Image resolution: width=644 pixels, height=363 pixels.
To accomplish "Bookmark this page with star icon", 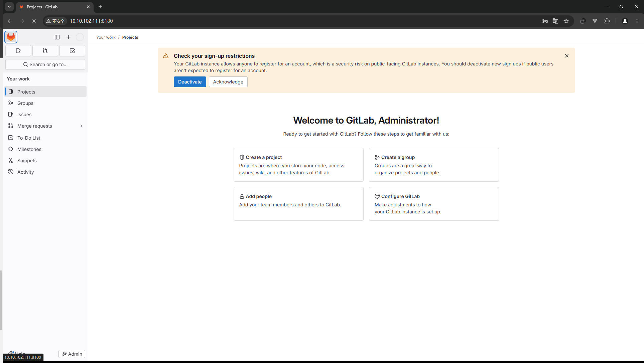I will 566,21.
